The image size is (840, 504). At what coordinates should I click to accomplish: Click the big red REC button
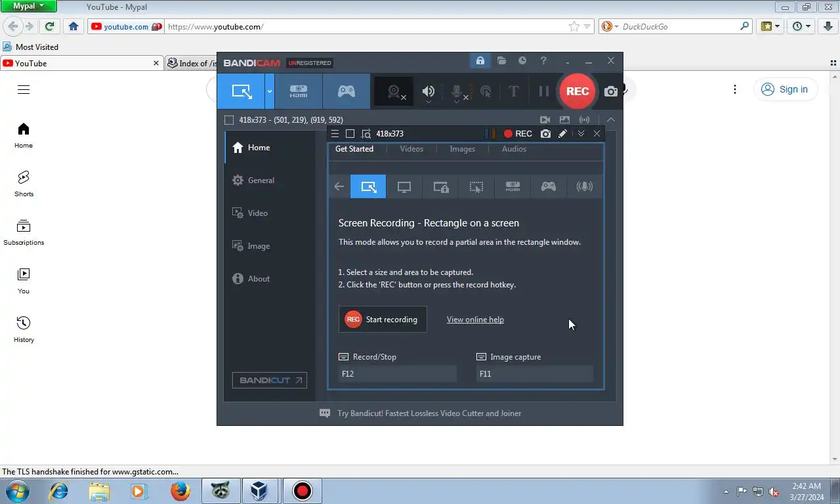577,91
